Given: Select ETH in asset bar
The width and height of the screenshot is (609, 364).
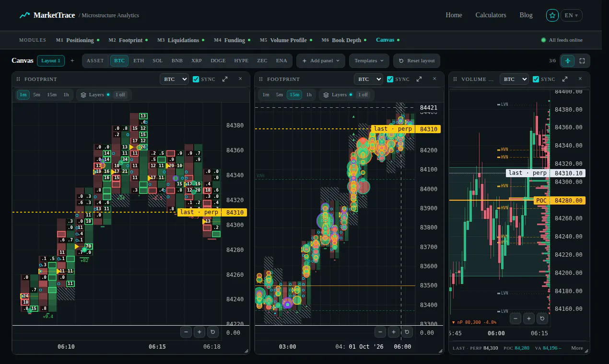Looking at the screenshot, I should coord(139,61).
